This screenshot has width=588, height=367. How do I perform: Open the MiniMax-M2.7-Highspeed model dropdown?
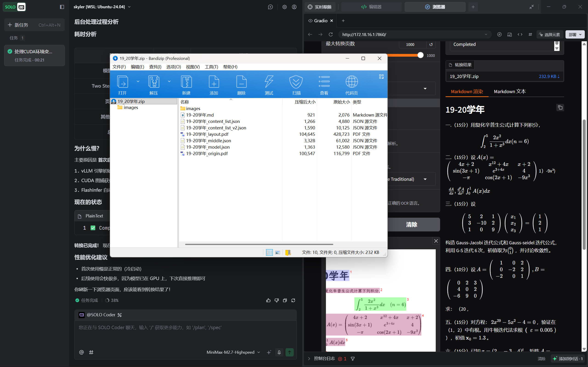[233, 352]
